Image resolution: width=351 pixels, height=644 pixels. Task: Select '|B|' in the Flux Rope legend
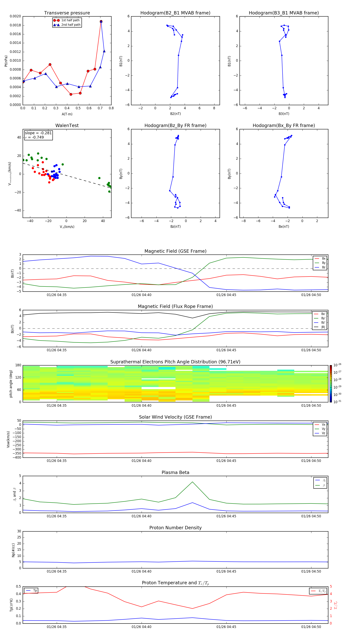[320, 327]
